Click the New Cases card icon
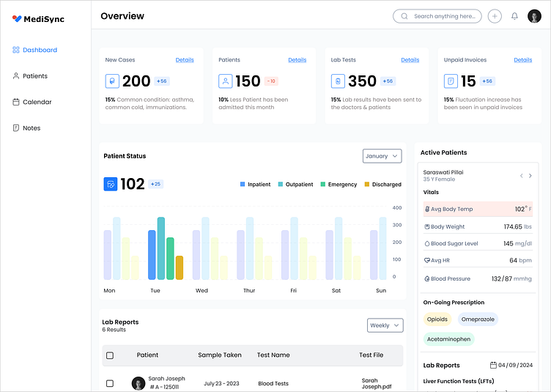The image size is (551, 392). point(112,81)
